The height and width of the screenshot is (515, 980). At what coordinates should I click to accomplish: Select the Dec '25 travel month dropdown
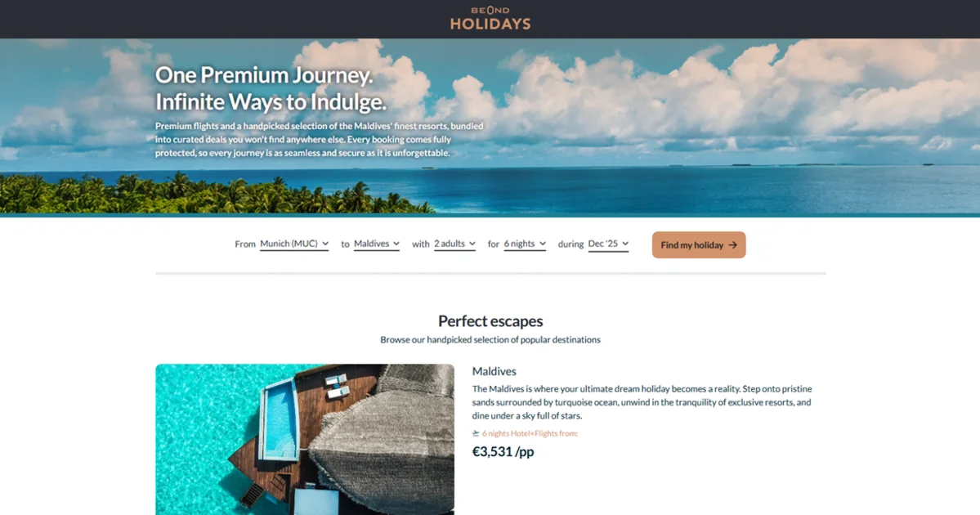coord(608,244)
